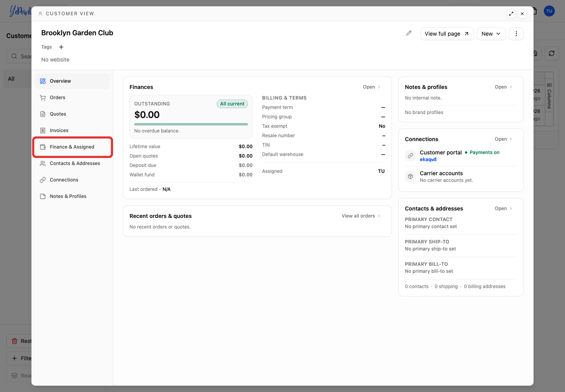Click the Carrier accounts box icon
Image resolution: width=565 pixels, height=392 pixels.
tap(410, 176)
